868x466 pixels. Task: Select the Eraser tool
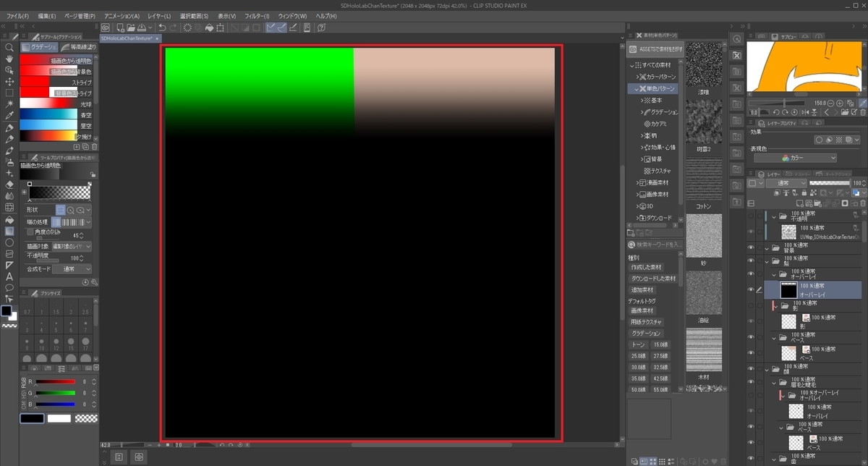point(9,185)
